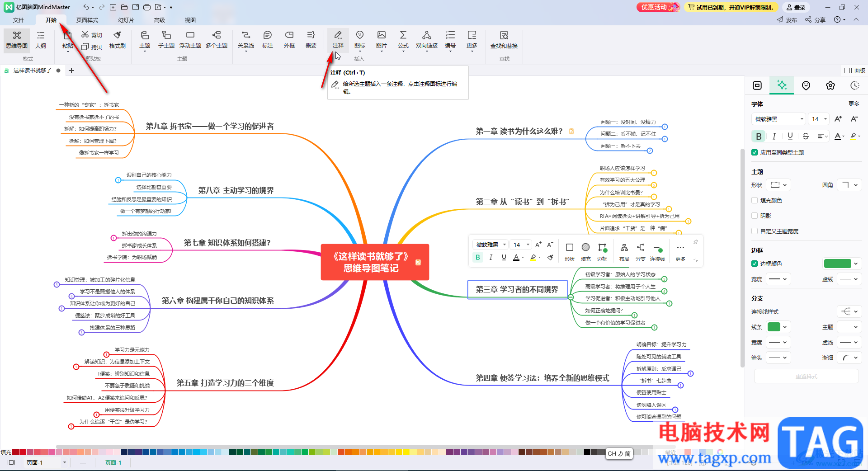Open the border Width dropdown
Screen dimensions: 868x471
click(778, 279)
